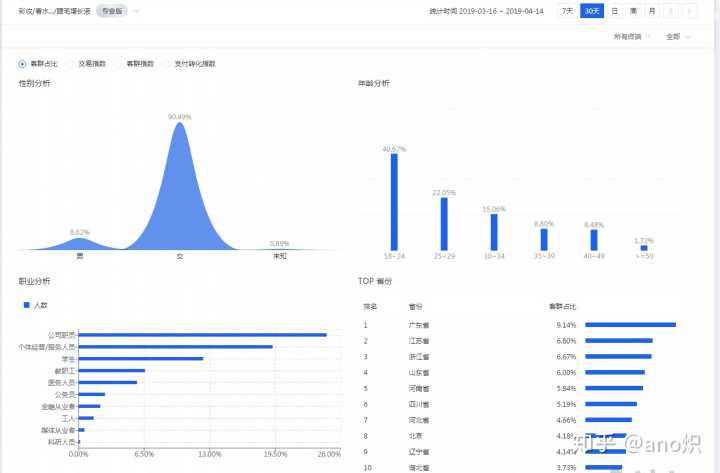
Task: Select the 客群指数 radio option
Action: click(120, 64)
